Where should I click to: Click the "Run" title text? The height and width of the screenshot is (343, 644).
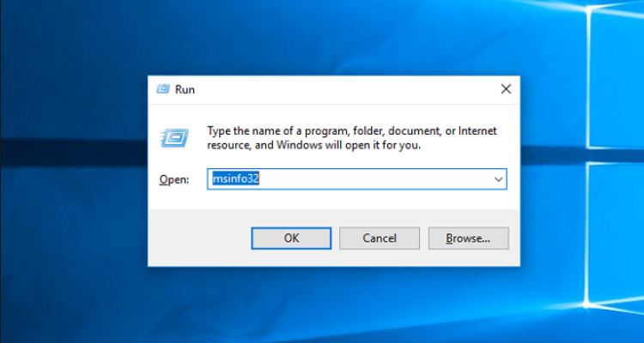[x=185, y=89]
